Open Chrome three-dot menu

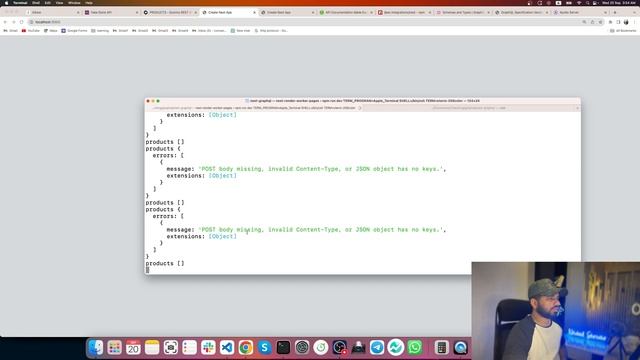tap(634, 22)
